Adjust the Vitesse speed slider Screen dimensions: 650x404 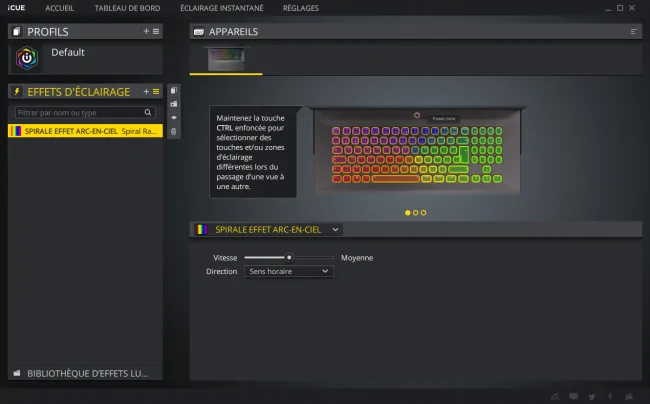[289, 258]
